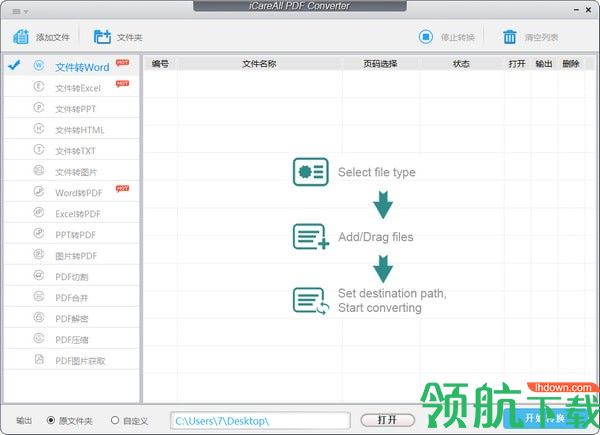
Task: Click the round icon beside PDF切割
Action: pos(39,275)
